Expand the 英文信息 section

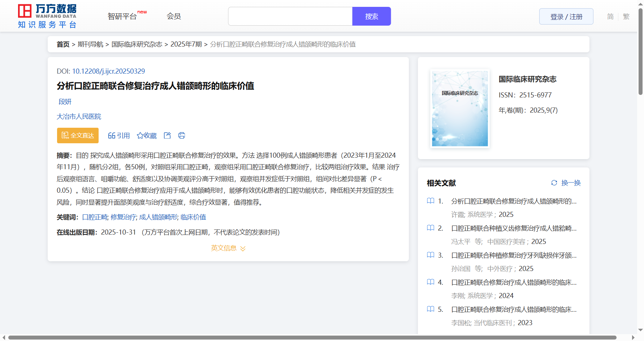pyautogui.click(x=228, y=248)
